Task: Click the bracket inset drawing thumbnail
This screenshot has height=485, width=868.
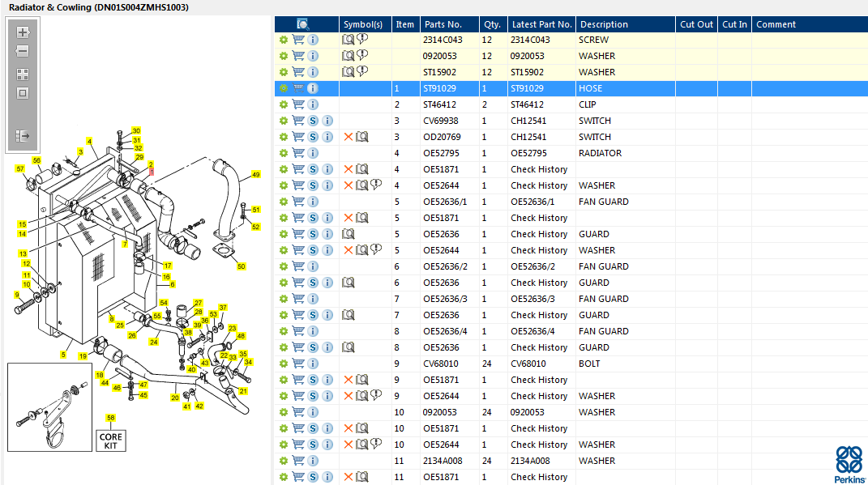Action: 49,407
